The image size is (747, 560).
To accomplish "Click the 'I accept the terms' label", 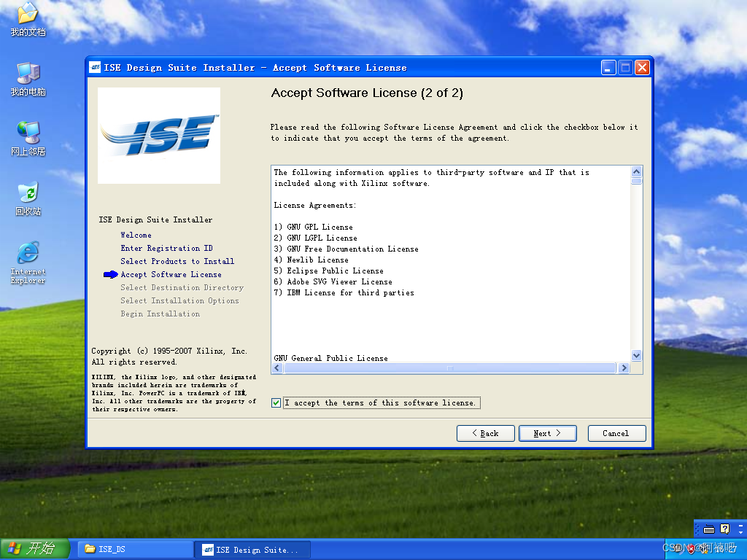I will [382, 402].
